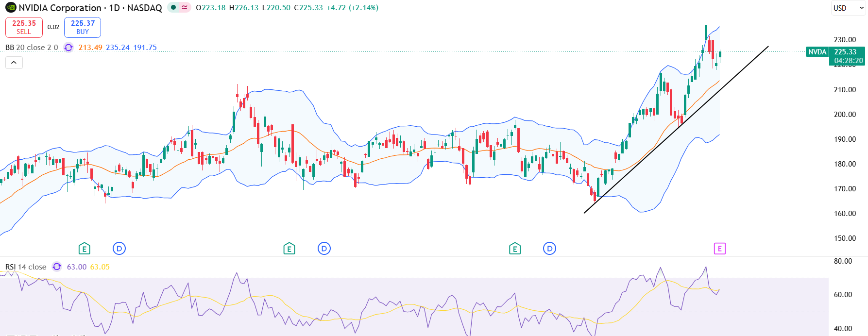Collapse the indicator legend with chevron
The image size is (868, 336).
pyautogui.click(x=14, y=63)
